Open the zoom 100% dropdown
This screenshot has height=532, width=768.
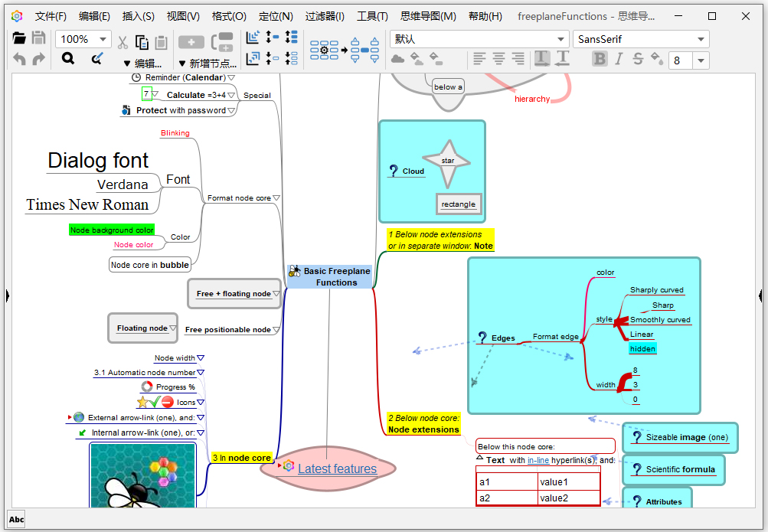click(102, 40)
